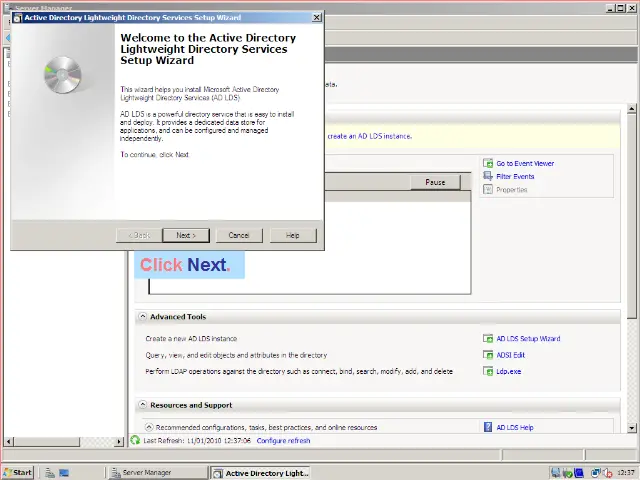Collapse the Resources and Support section
This screenshot has height=480, width=640.
[142, 405]
